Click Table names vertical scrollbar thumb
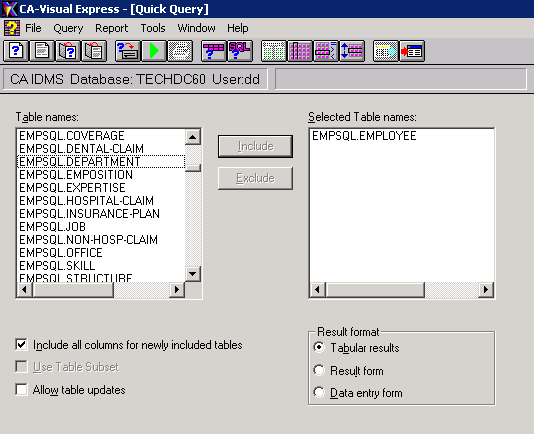This screenshot has width=534, height=434. click(193, 168)
